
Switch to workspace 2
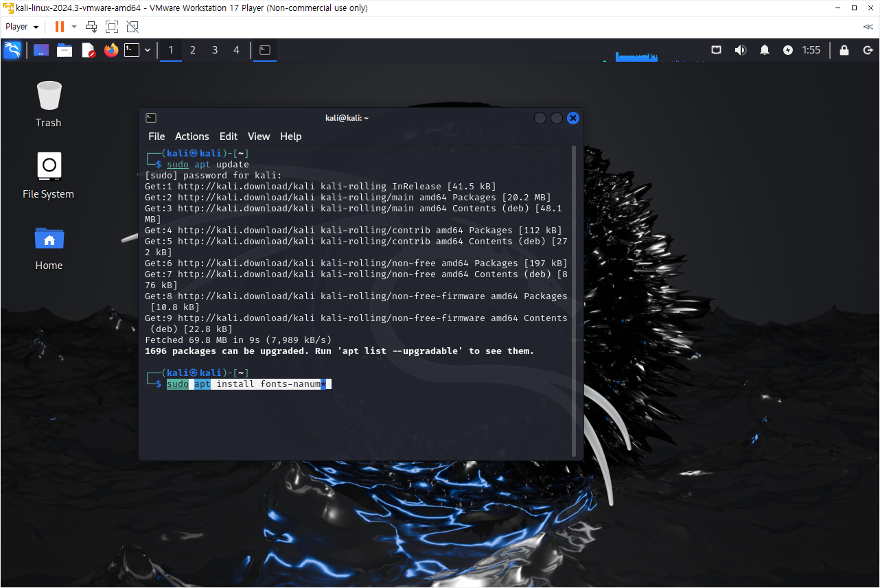point(193,50)
